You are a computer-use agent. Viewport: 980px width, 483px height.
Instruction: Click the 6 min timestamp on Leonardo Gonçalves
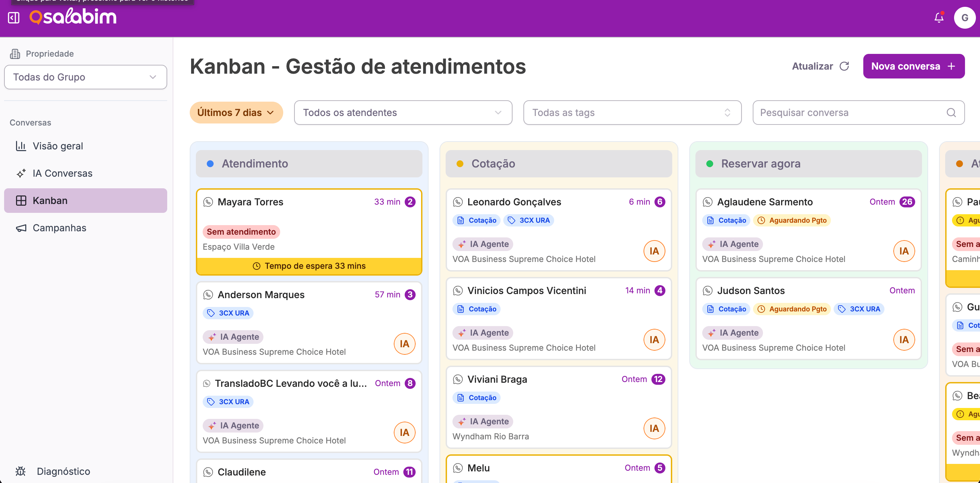(639, 202)
